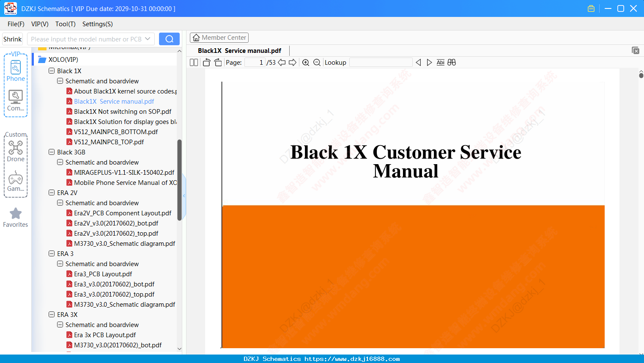
Task: Click the DZKJ app logo
Action: coord(10,8)
